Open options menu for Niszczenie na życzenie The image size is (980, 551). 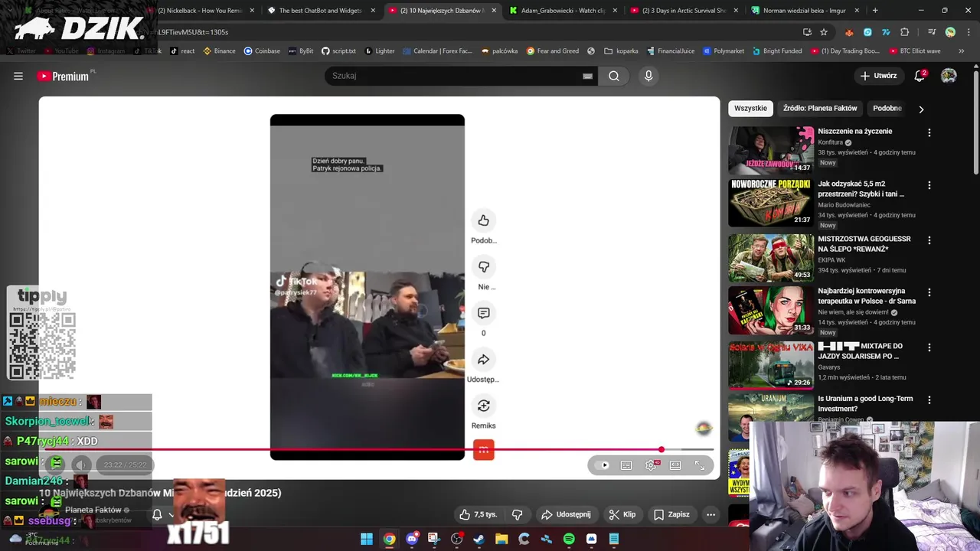click(x=929, y=132)
